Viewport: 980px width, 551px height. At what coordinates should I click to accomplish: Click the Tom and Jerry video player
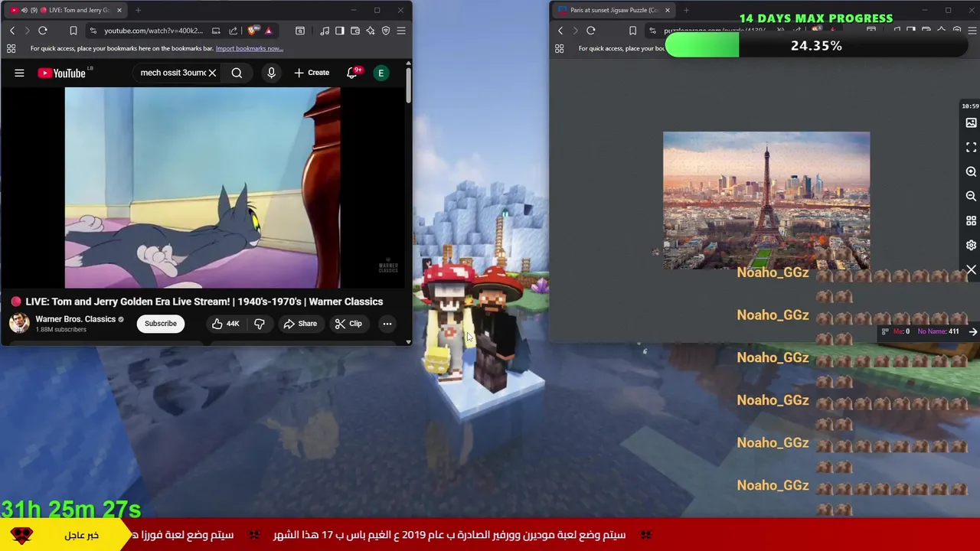point(202,187)
